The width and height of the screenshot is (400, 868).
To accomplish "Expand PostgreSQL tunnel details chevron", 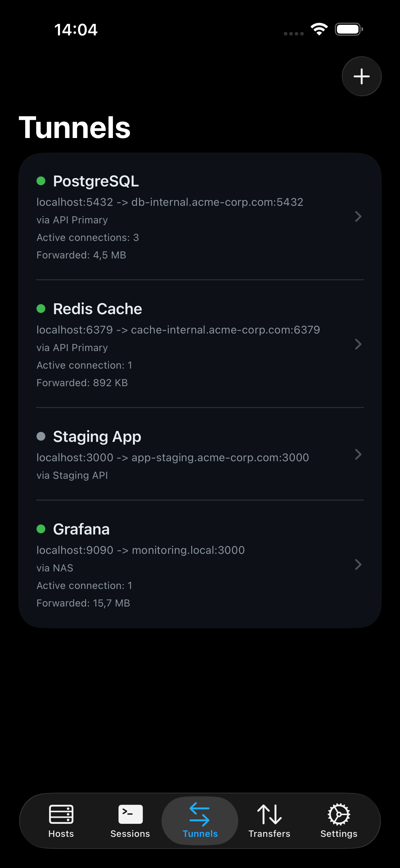I will click(x=358, y=216).
